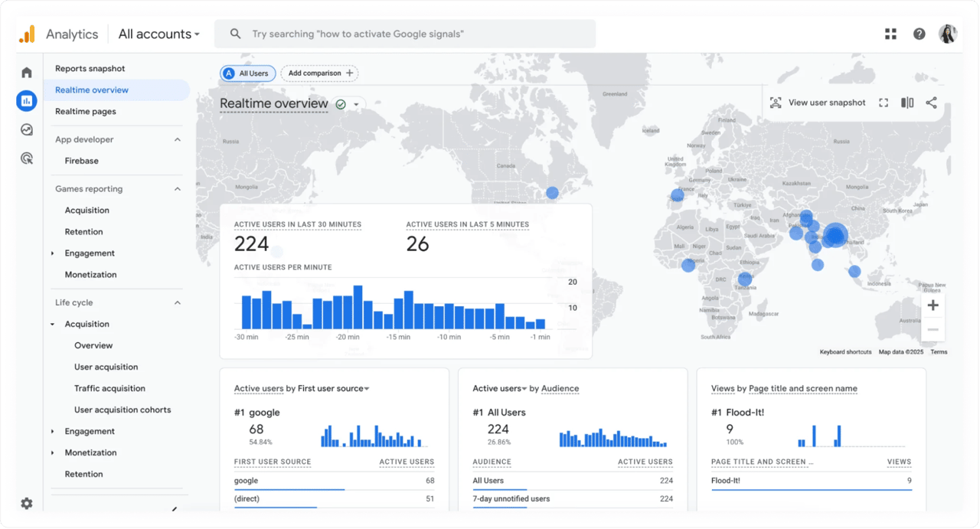Select the All Users comparison chip
Image resolution: width=980 pixels, height=529 pixels.
[x=247, y=73]
